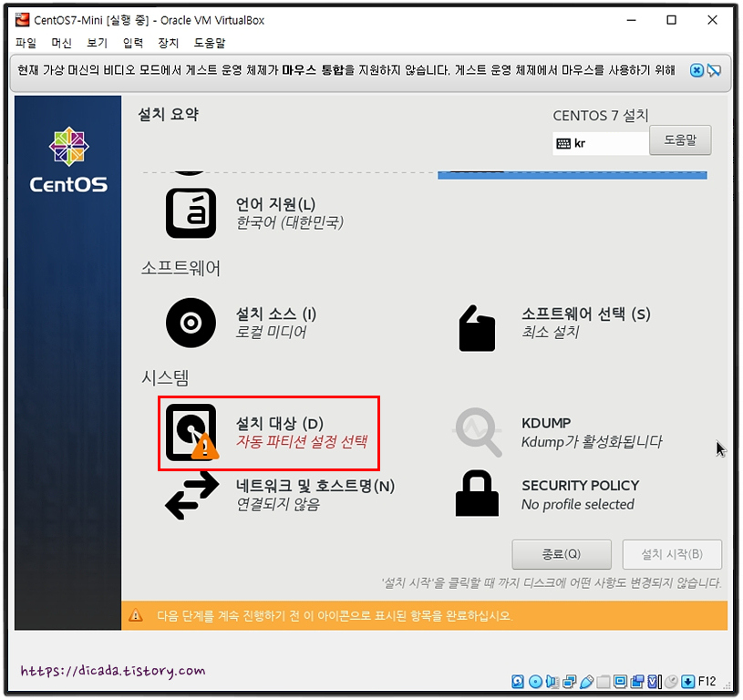Click the 'Kdump가 활성화됩니다' text
This screenshot has width=743, height=700.
(592, 442)
